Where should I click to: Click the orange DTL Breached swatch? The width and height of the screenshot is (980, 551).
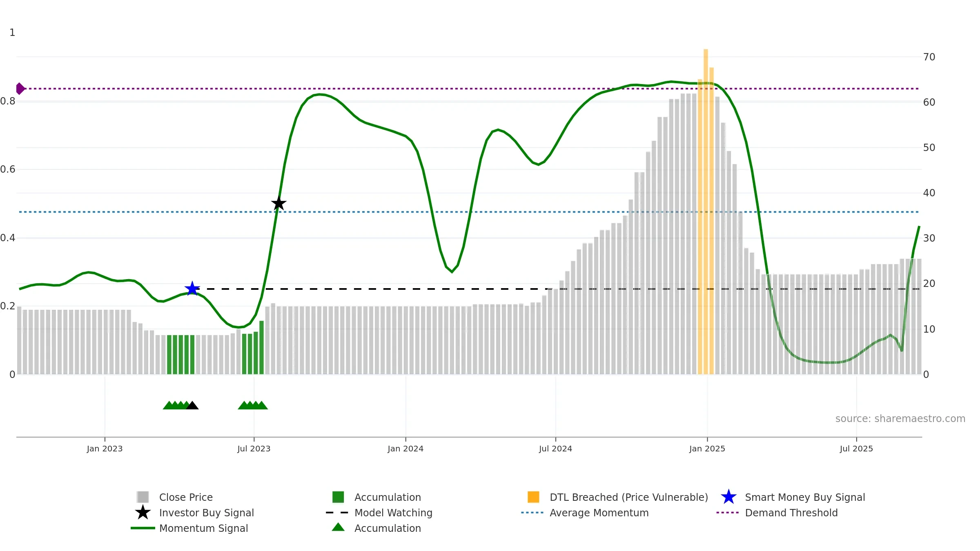pos(533,497)
